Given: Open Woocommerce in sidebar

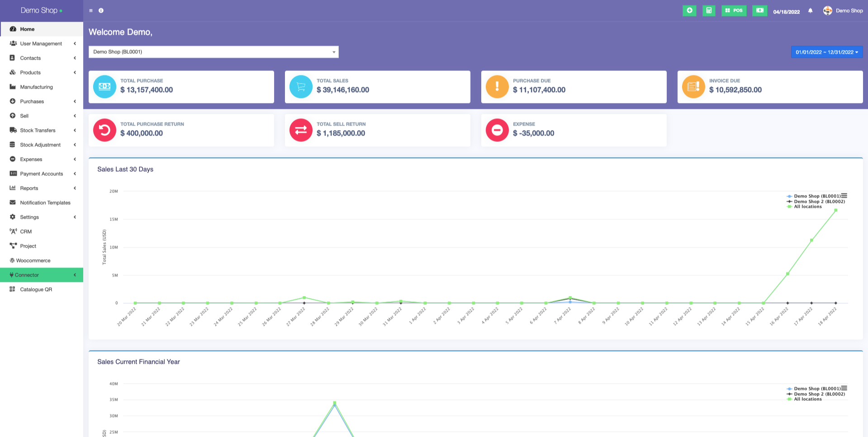Looking at the screenshot, I should [x=42, y=260].
